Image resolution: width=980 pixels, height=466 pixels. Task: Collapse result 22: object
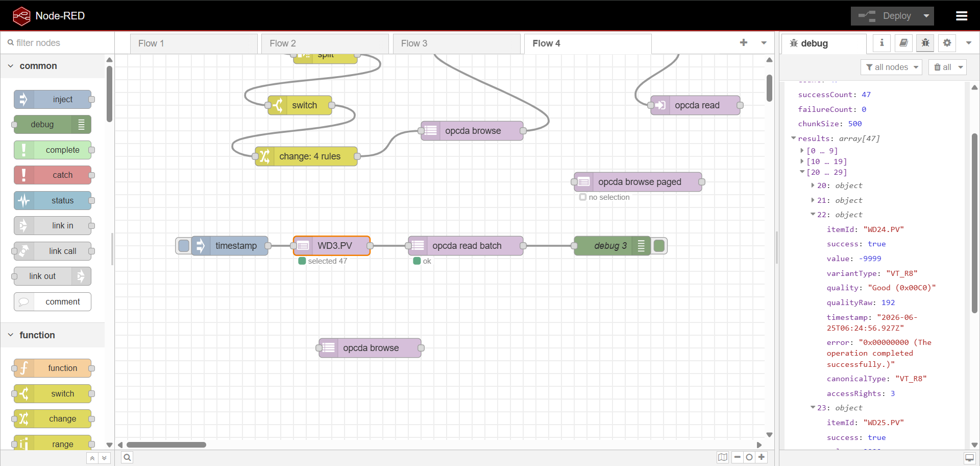click(x=813, y=215)
